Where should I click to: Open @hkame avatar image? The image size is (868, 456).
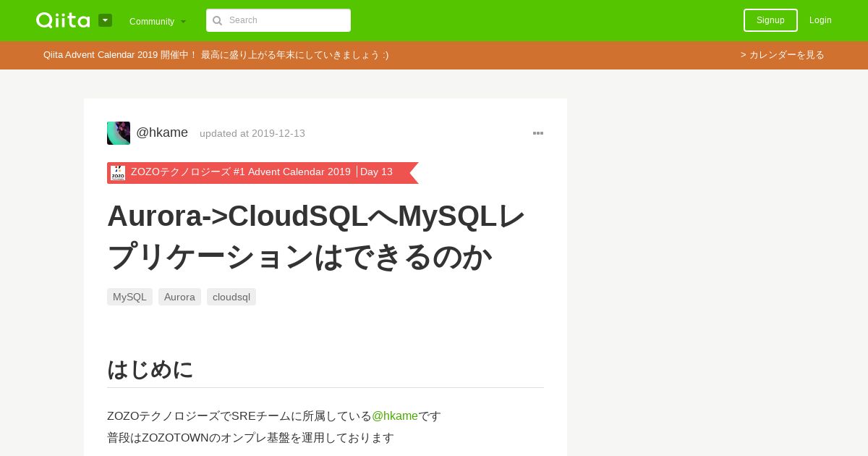point(119,133)
